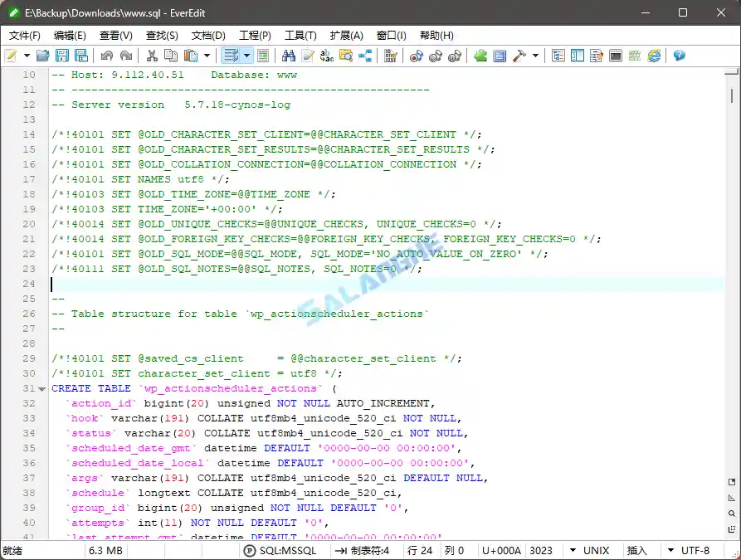Click the Copy icon in toolbar

coord(171,56)
